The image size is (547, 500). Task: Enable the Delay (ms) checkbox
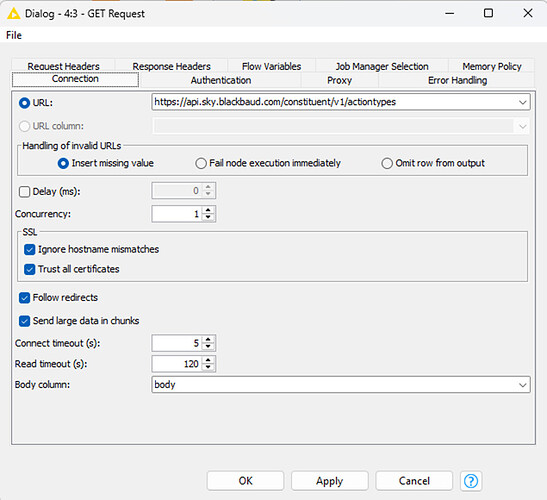24,192
